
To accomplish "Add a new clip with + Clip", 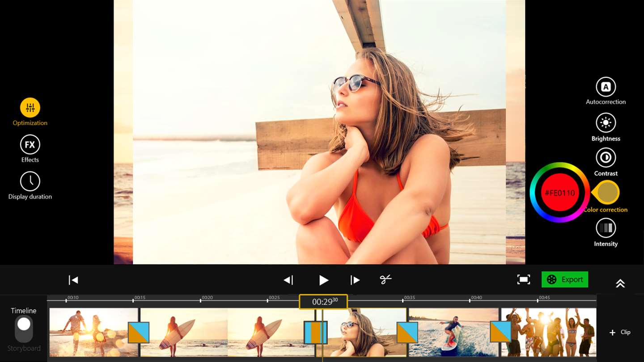I will click(x=620, y=332).
